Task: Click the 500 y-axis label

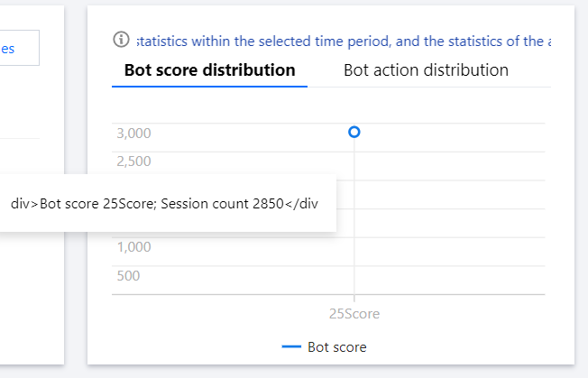Action: click(128, 276)
